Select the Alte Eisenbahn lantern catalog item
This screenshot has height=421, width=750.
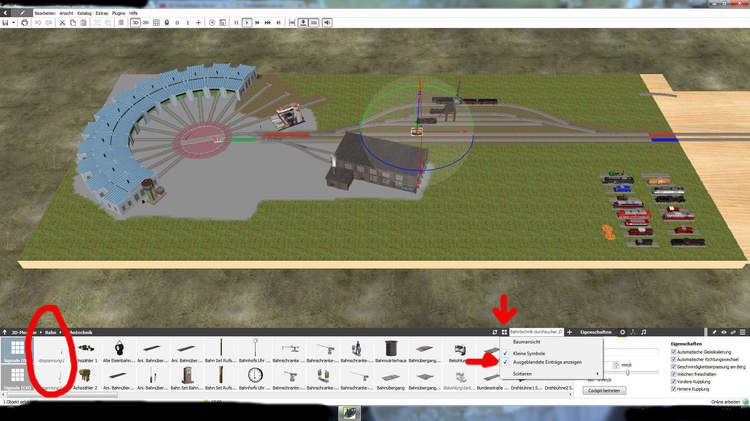(x=119, y=351)
